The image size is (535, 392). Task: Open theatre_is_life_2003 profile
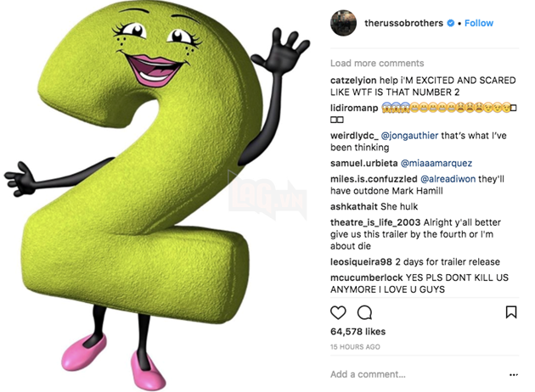(375, 222)
